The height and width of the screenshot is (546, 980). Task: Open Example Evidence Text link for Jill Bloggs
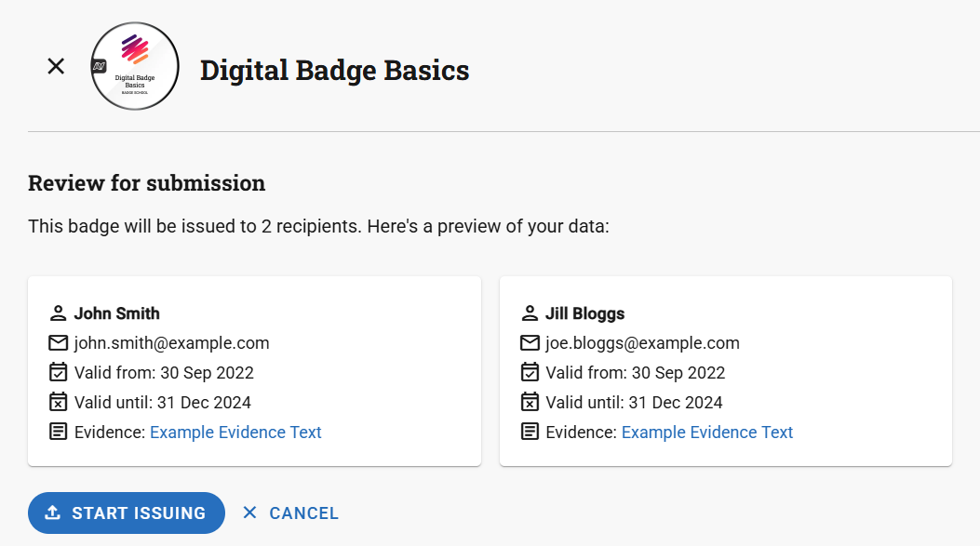(707, 433)
